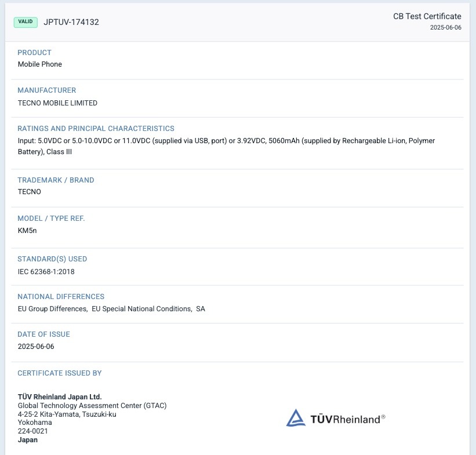476x455 pixels.
Task: Click the TÜVRheinland logo image
Action: point(336,418)
